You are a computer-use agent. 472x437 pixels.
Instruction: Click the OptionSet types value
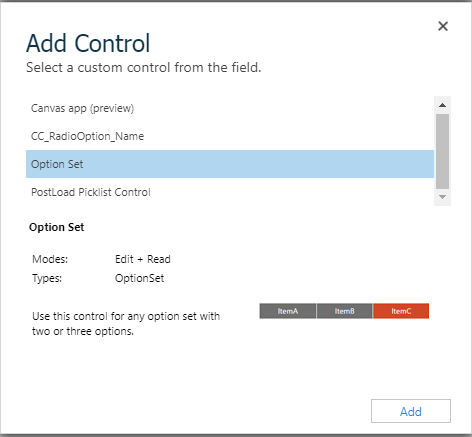(x=140, y=278)
